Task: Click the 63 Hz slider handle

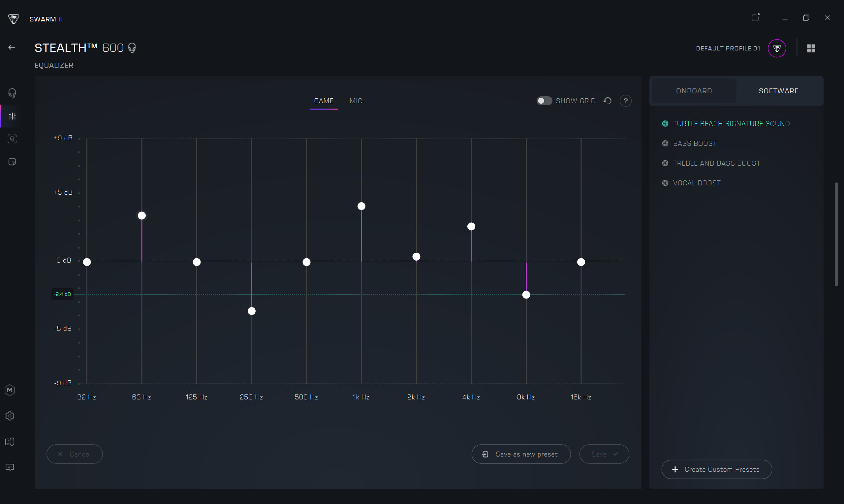Action: 142,216
